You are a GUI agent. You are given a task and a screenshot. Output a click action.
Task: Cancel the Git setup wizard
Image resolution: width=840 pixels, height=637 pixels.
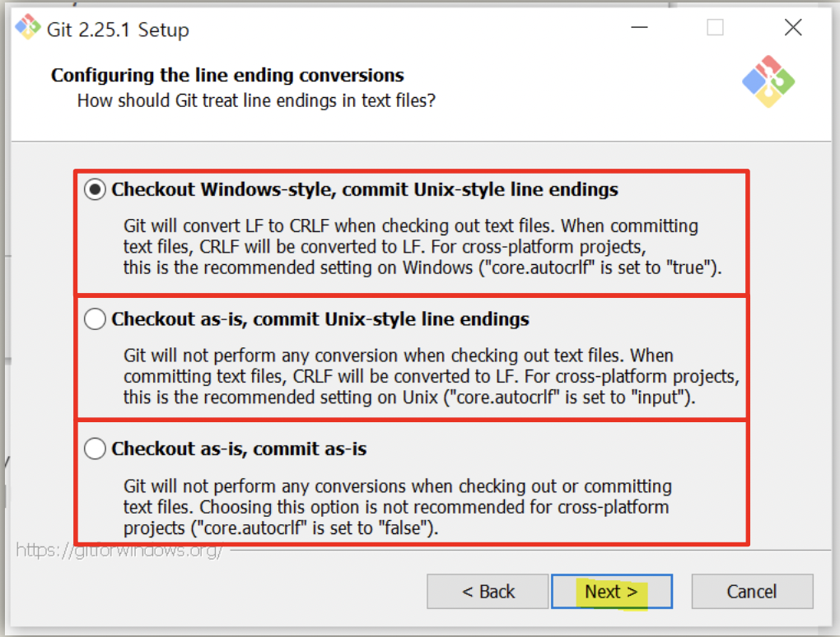[752, 592]
